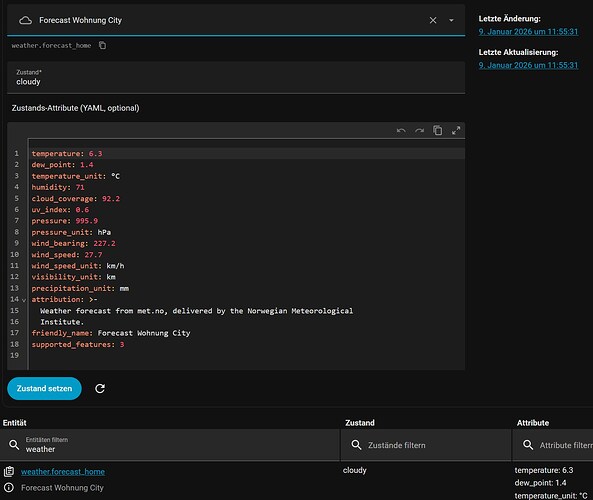This screenshot has width=593, height=500.
Task: Focus the Entitäten filtern search field
Action: pos(170,445)
